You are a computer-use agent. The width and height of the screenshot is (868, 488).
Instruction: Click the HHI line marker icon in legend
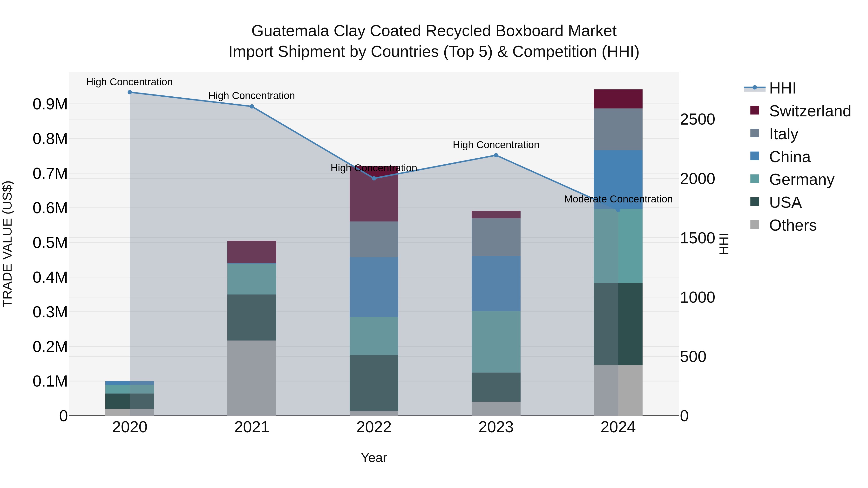click(x=755, y=88)
